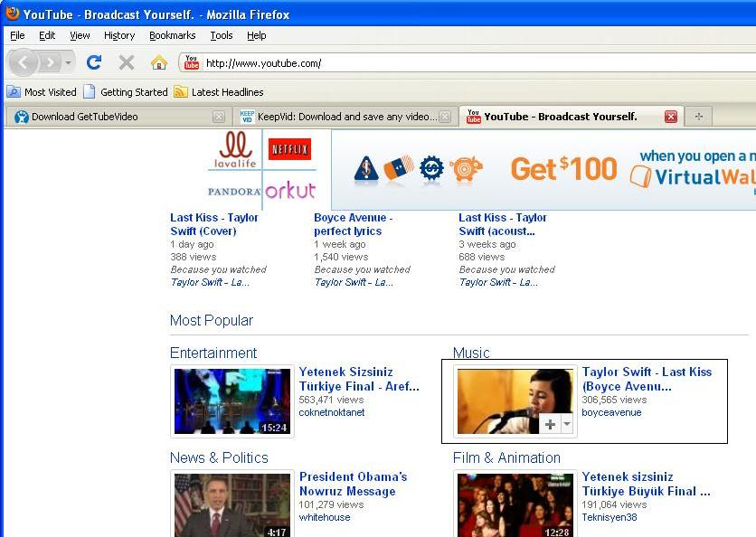Click Yetenek sizsiniz Türkiye Büyük Final thumbnail
The image size is (756, 537).
[515, 505]
